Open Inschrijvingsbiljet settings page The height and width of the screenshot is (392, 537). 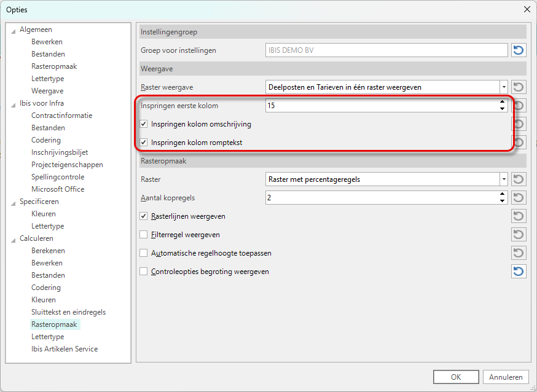tap(60, 152)
